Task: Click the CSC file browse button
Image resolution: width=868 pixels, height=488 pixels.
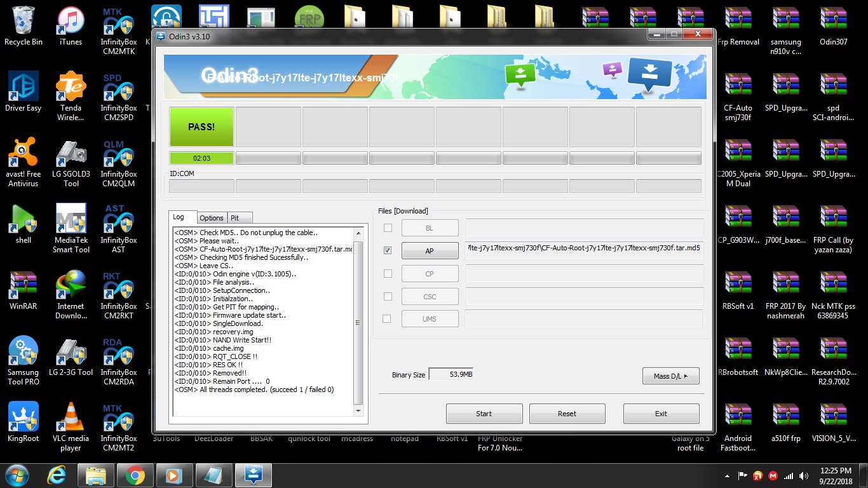Action: tap(430, 296)
